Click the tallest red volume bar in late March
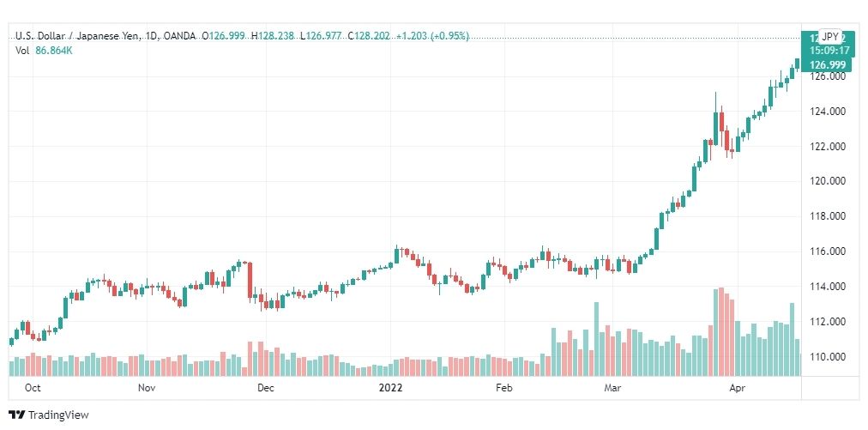Image resolution: width=868 pixels, height=430 pixels. coord(721,332)
